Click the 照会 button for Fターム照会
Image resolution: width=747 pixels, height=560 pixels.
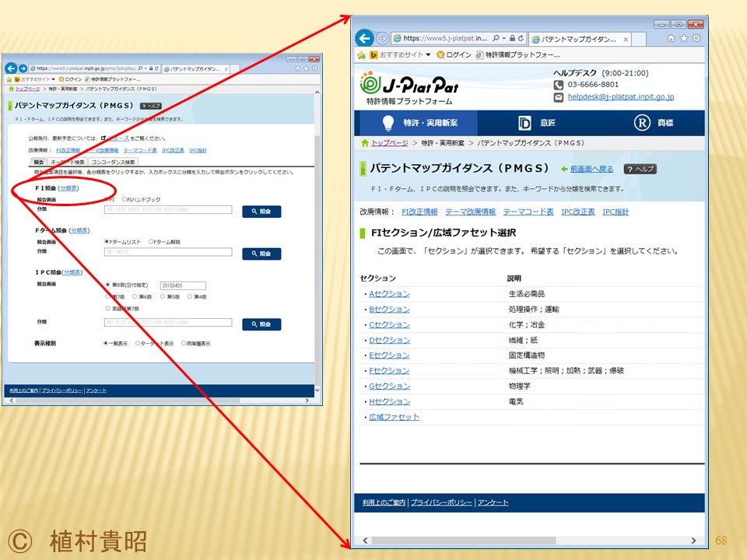(261, 254)
